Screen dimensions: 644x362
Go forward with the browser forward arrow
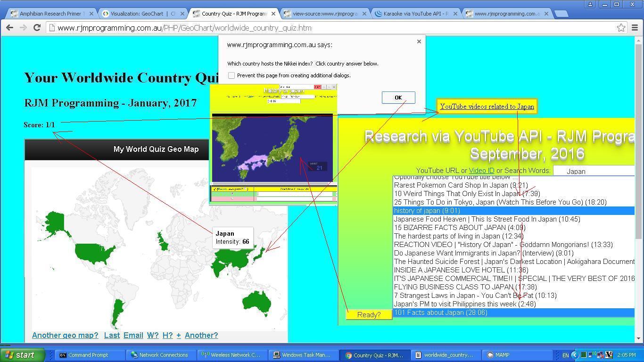pos(23,28)
